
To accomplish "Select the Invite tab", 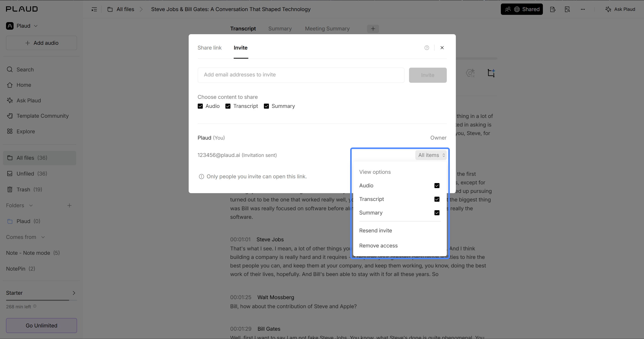I will [x=240, y=48].
